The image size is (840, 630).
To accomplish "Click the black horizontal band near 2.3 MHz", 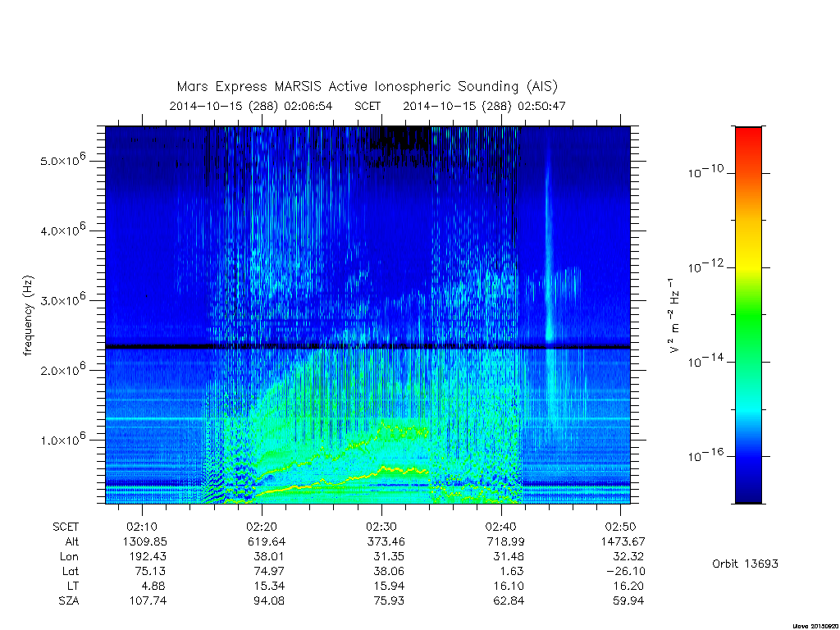I will click(x=367, y=347).
